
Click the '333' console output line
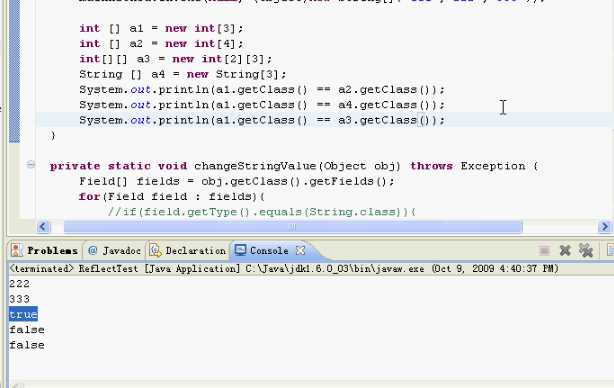coord(20,299)
